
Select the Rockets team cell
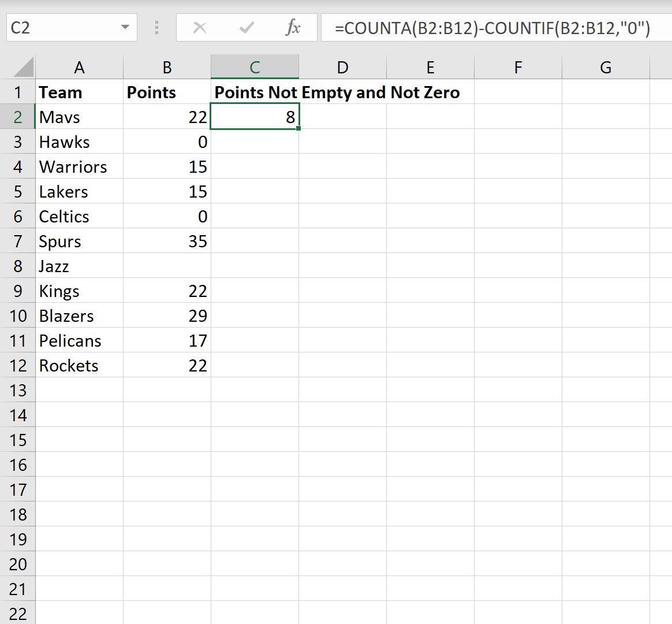pyautogui.click(x=79, y=365)
